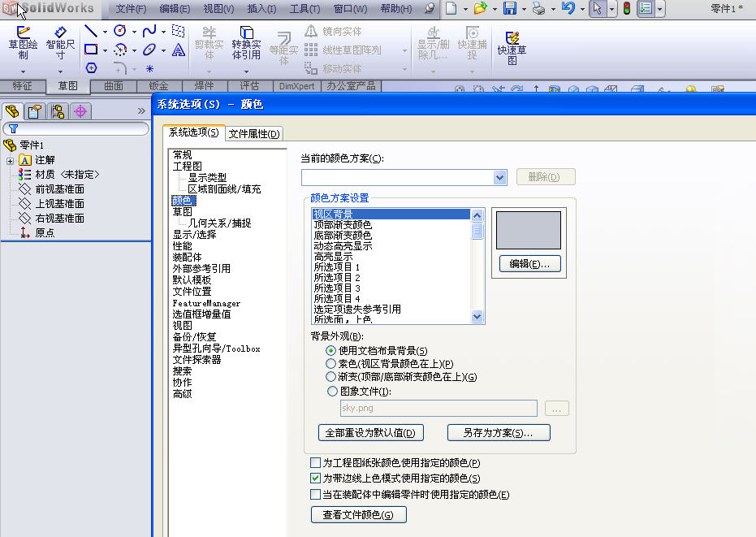Enable 为工程图纸张颜色使用指定的颜色 checkbox

coord(315,463)
